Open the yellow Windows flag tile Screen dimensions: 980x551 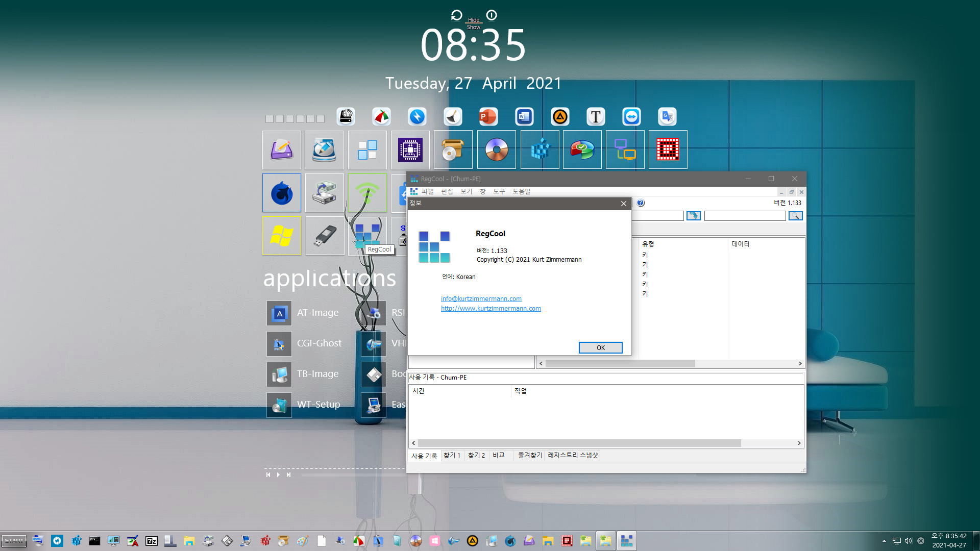(x=282, y=236)
